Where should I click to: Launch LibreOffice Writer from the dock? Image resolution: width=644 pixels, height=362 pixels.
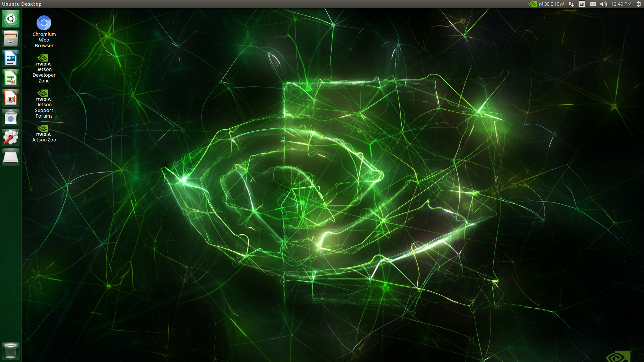tap(11, 58)
